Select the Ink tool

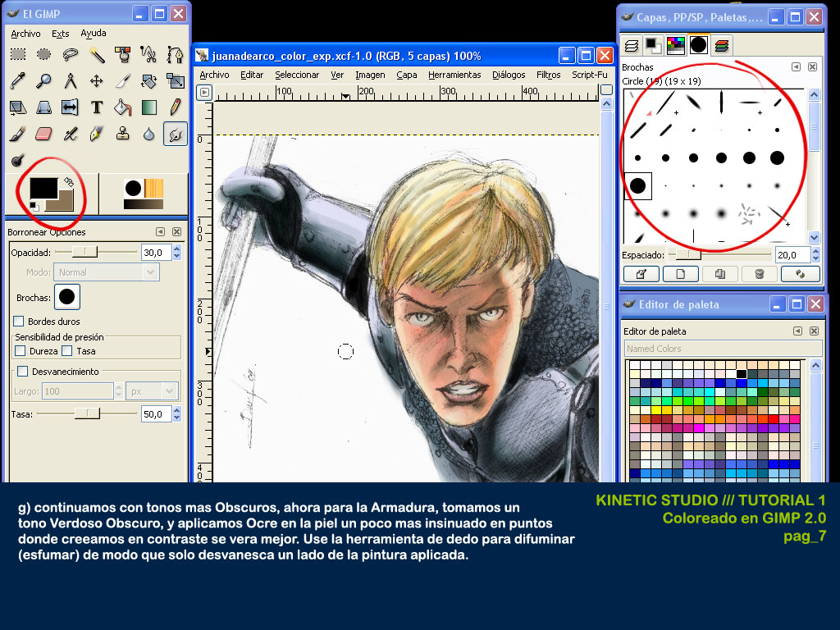[97, 134]
